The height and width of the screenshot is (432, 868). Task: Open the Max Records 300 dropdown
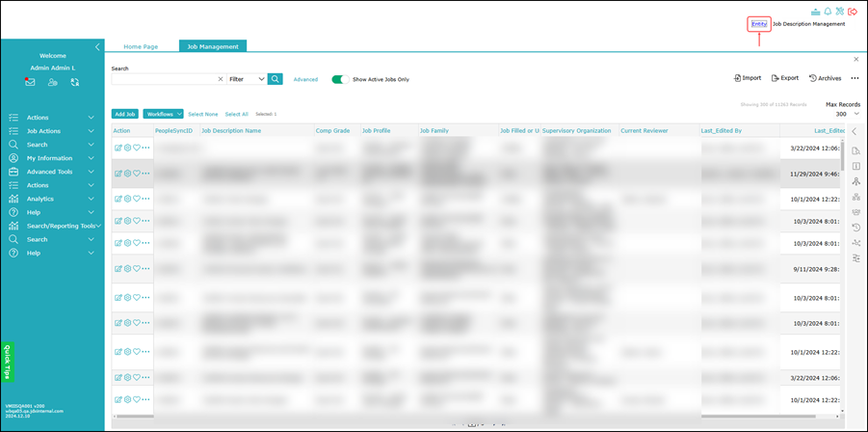[x=848, y=114]
